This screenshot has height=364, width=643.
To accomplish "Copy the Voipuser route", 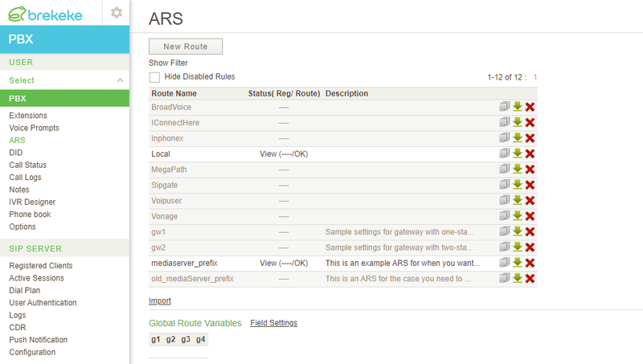I will click(505, 200).
